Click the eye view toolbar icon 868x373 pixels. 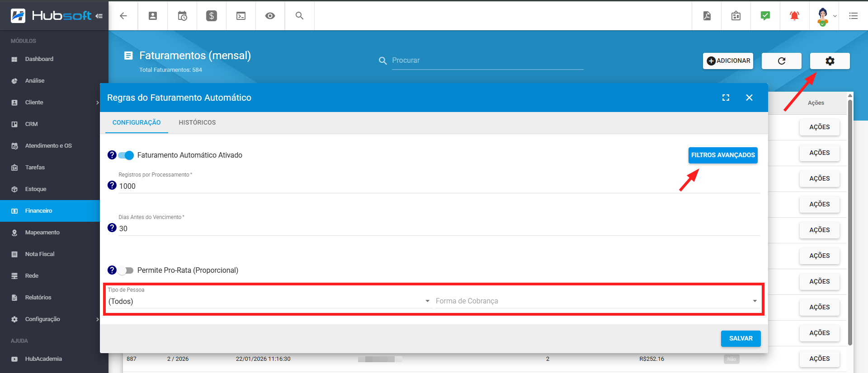pyautogui.click(x=270, y=16)
